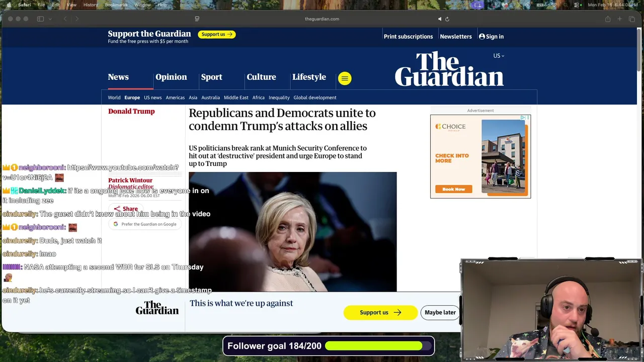Open the Global development subsection link
Screen dimensions: 644x362
(x=315, y=98)
